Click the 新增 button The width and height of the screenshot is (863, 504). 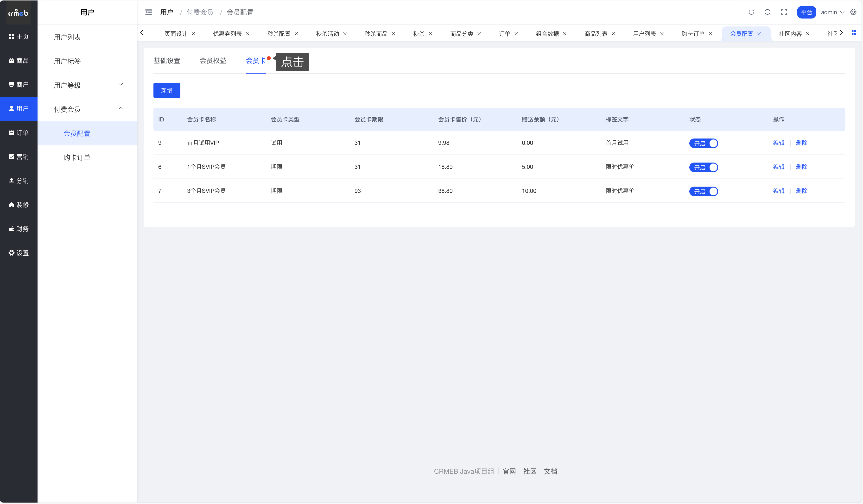click(x=167, y=90)
